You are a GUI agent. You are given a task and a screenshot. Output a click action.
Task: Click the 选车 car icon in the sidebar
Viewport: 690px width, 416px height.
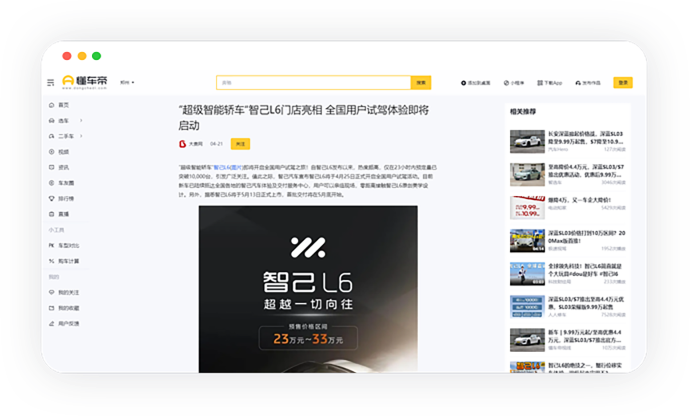coord(51,121)
